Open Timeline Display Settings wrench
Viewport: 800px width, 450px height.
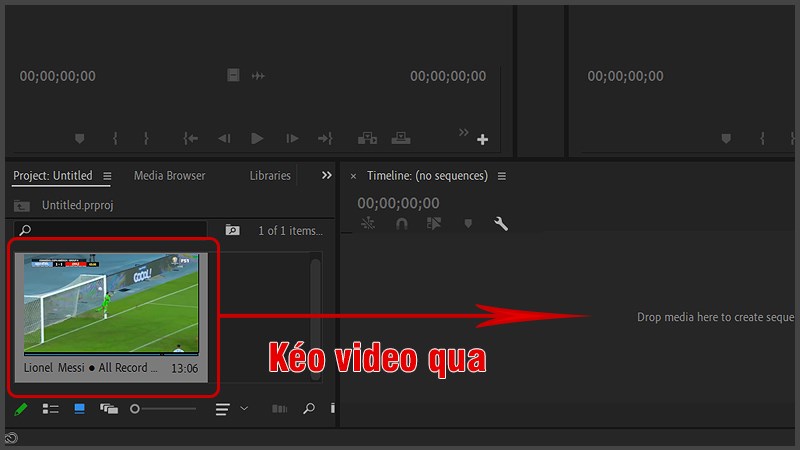pos(501,223)
